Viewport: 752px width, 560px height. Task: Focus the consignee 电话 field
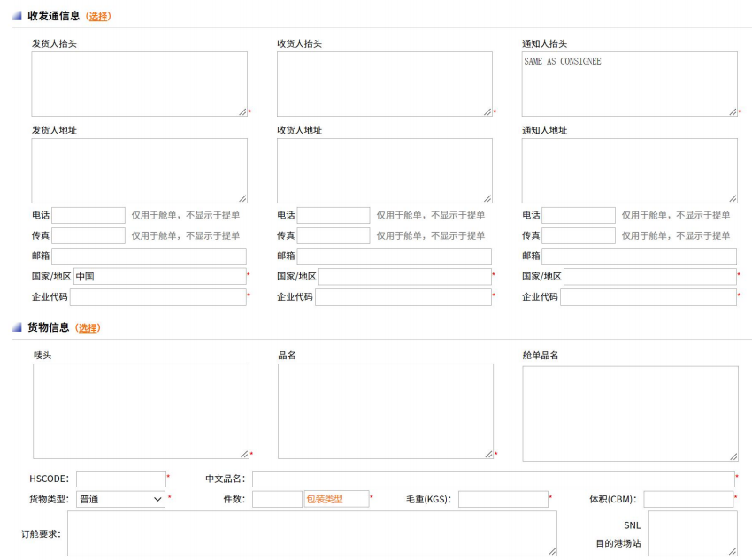tap(334, 215)
